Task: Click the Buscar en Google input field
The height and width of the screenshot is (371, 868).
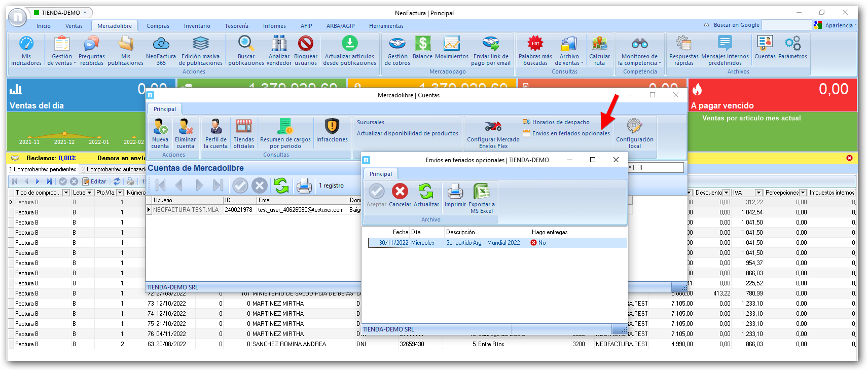Action: coord(786,25)
